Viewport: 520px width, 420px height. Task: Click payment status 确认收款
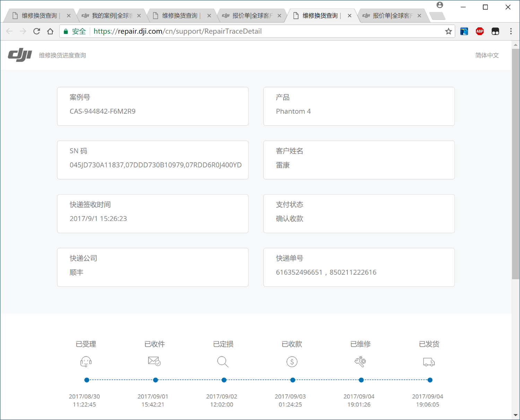289,218
